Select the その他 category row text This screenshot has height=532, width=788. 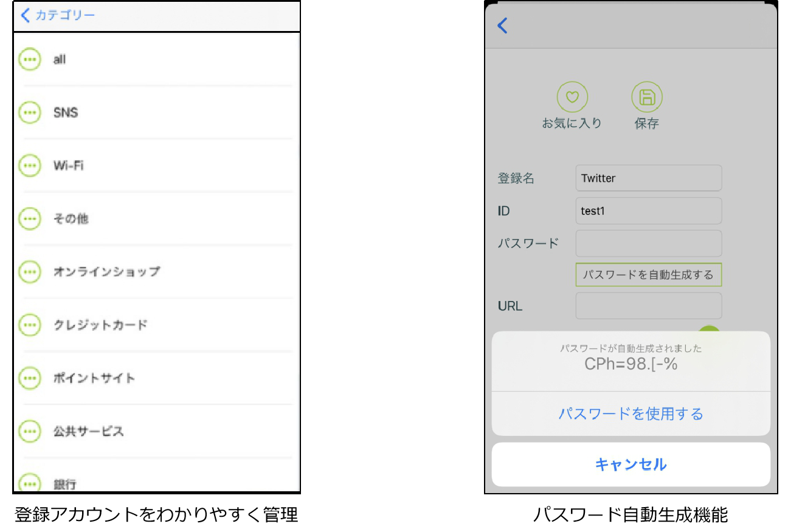tap(71, 218)
